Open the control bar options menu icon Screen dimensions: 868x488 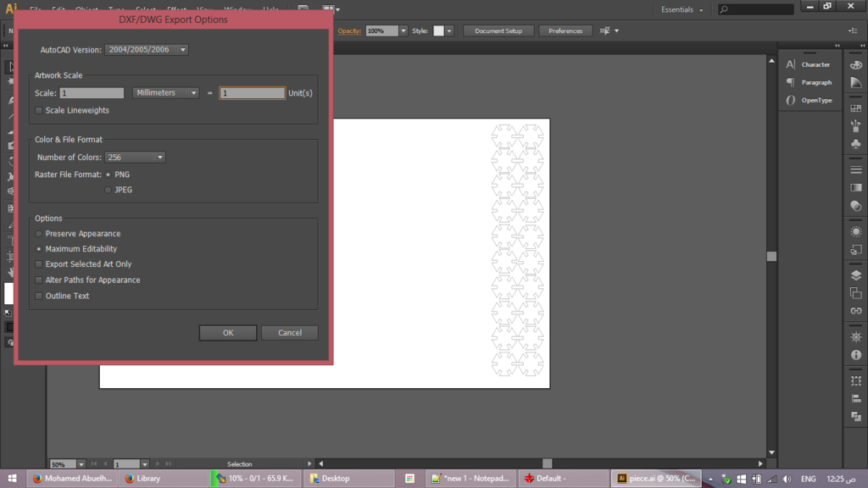click(853, 31)
